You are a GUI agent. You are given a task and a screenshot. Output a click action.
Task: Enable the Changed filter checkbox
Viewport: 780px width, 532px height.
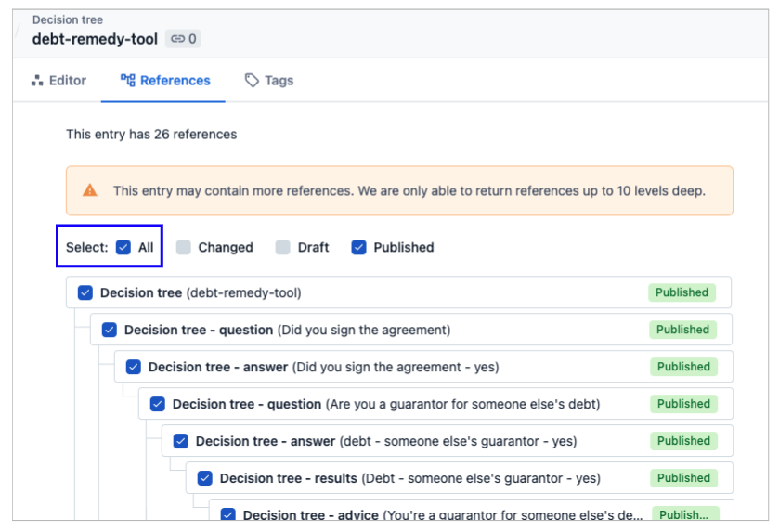(184, 248)
